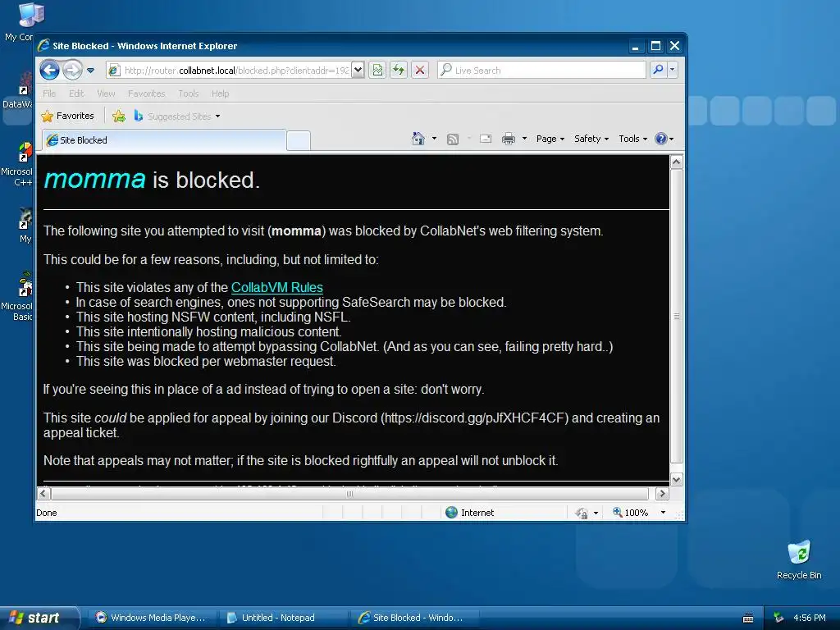Switch to Untitled - Notepad taskbar button
The width and height of the screenshot is (840, 630).
[282, 618]
